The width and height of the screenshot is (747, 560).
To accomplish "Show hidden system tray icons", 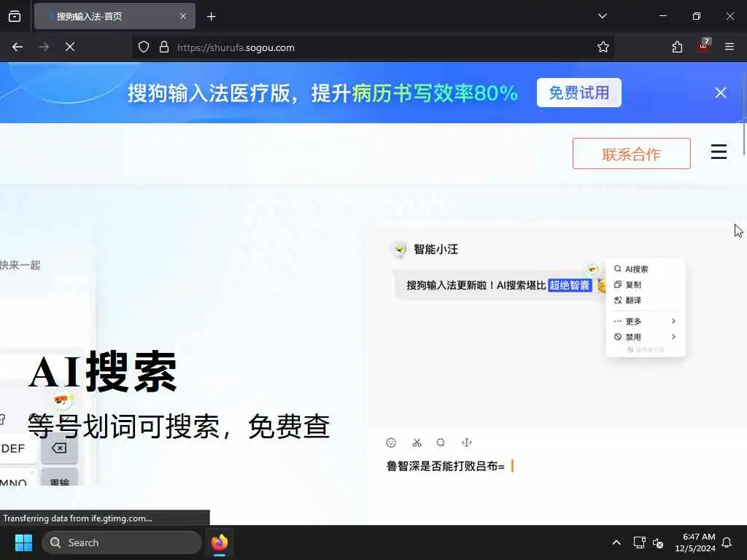I will [616, 542].
